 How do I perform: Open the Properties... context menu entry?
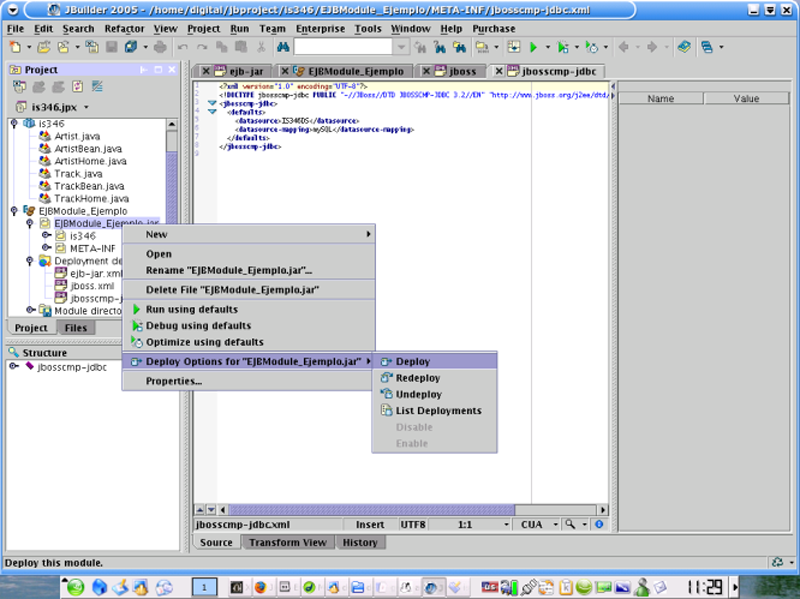[x=174, y=381]
